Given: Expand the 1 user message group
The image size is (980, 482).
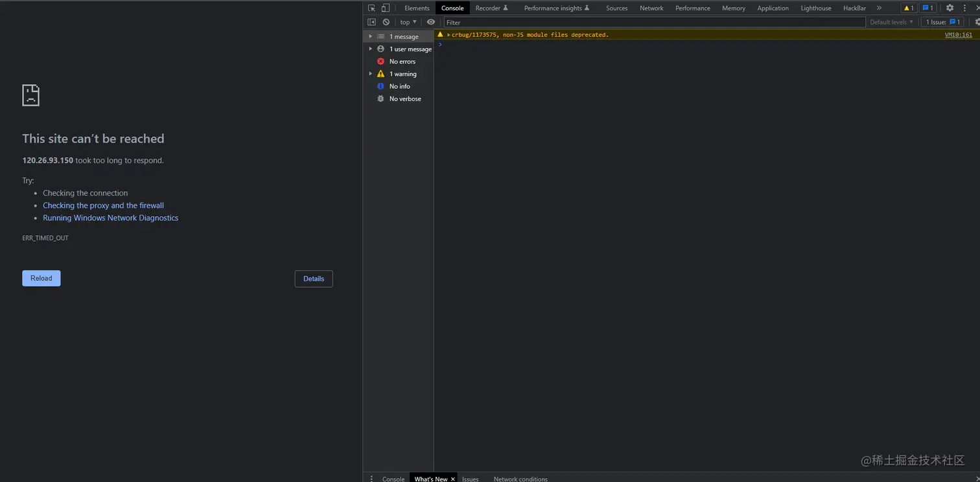Looking at the screenshot, I should (371, 49).
